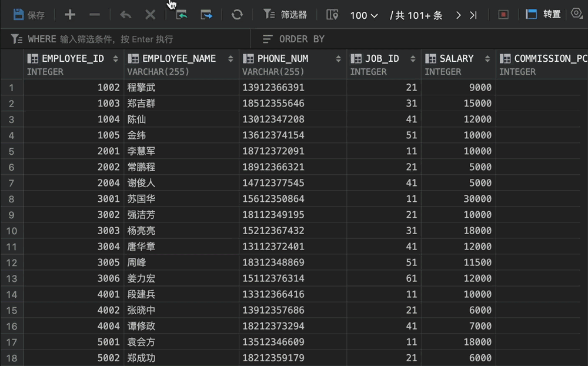Click employee name 杨亮亮
The height and width of the screenshot is (366, 588).
141,231
